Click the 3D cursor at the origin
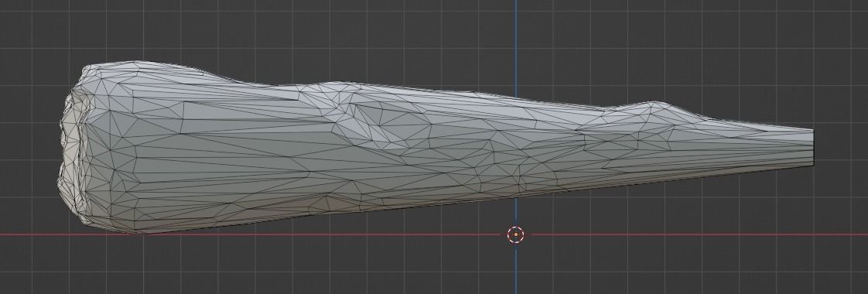868x294 pixels. coord(516,234)
